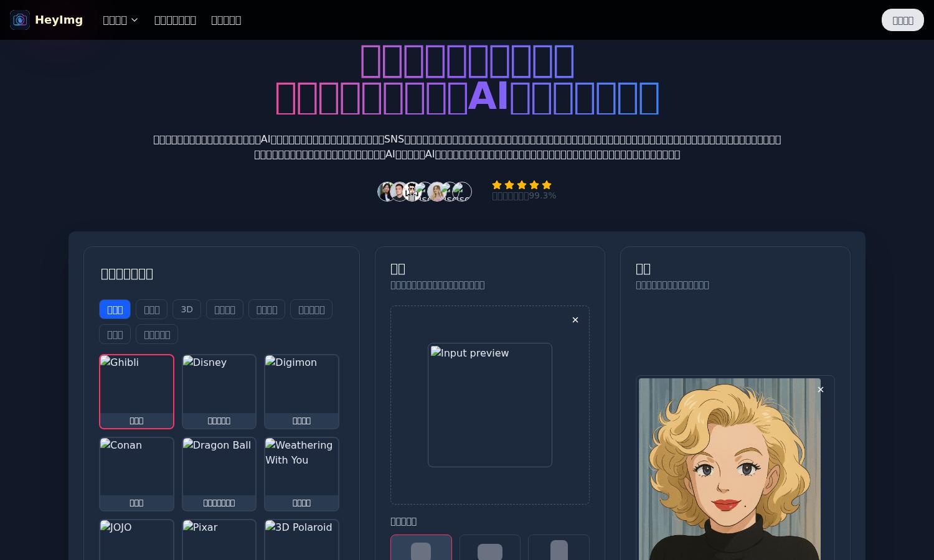Click the five gold stars rating
Screen dimensions: 934x560
click(522, 185)
